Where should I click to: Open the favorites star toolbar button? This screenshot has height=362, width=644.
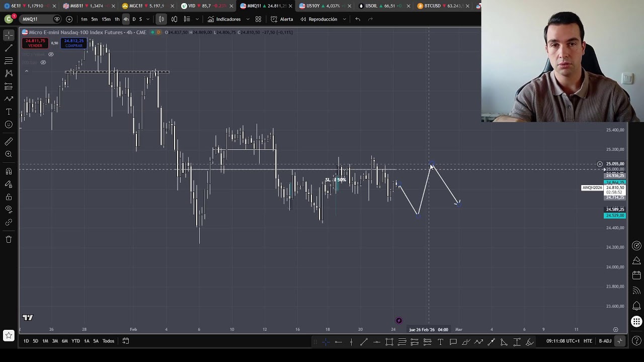click(x=9, y=335)
